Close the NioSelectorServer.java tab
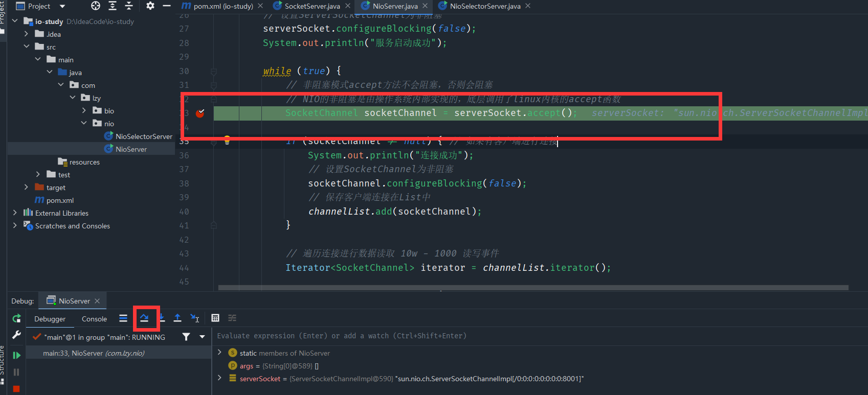 click(528, 6)
